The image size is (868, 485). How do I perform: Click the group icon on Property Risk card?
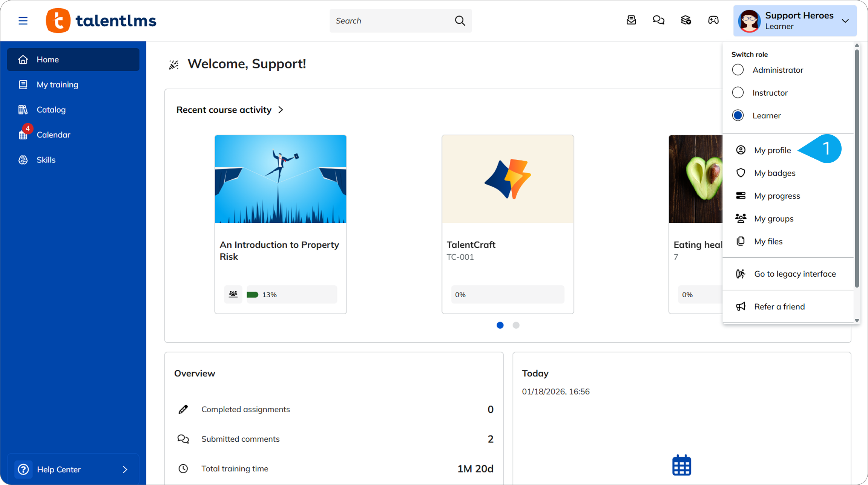coord(233,294)
